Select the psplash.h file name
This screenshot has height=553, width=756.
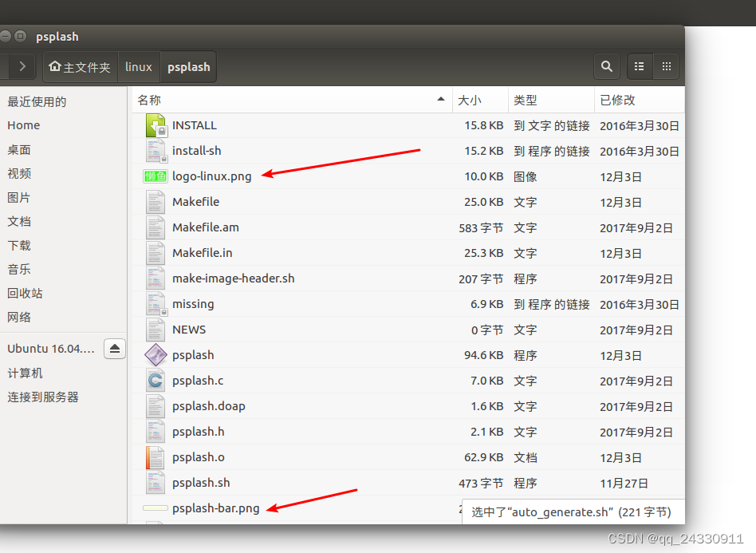[198, 432]
